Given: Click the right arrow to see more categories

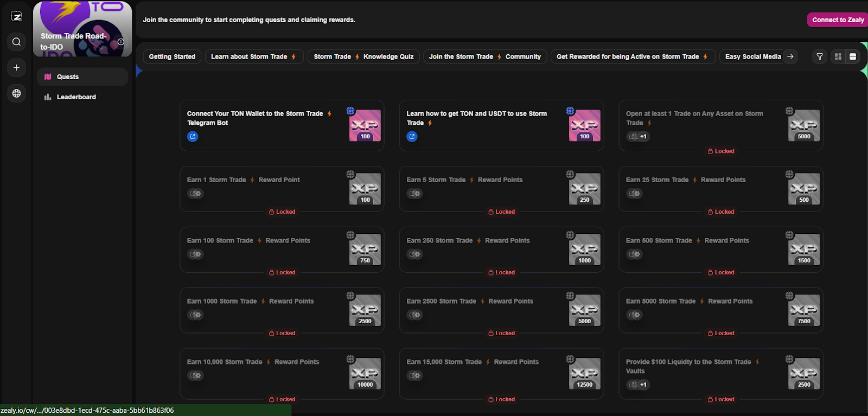Looking at the screenshot, I should click(x=790, y=56).
